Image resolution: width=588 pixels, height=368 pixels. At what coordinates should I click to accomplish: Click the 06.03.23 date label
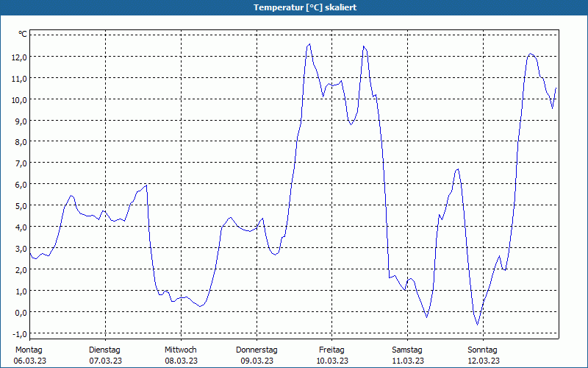[x=29, y=361]
